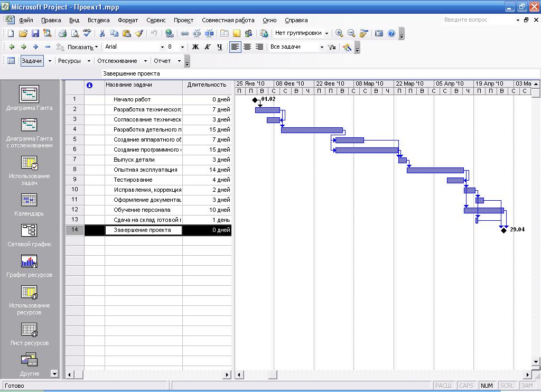Screen dimensions: 541x392
Task: Toggle bold formatting (Ж)
Action: click(195, 47)
